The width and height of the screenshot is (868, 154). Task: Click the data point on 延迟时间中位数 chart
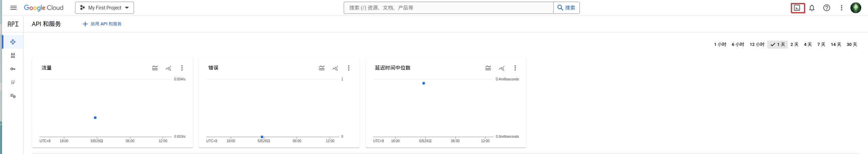[424, 83]
